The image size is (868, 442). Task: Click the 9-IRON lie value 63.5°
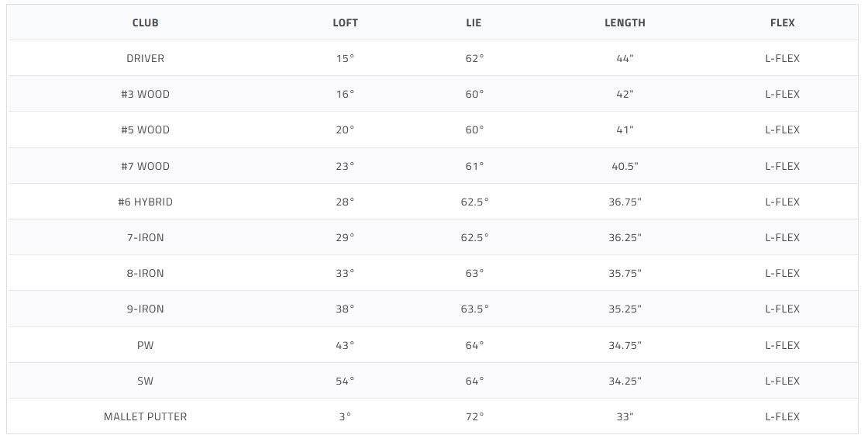(474, 309)
